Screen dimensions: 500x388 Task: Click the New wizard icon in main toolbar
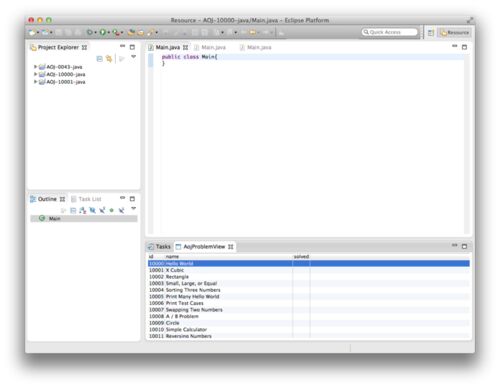click(32, 32)
